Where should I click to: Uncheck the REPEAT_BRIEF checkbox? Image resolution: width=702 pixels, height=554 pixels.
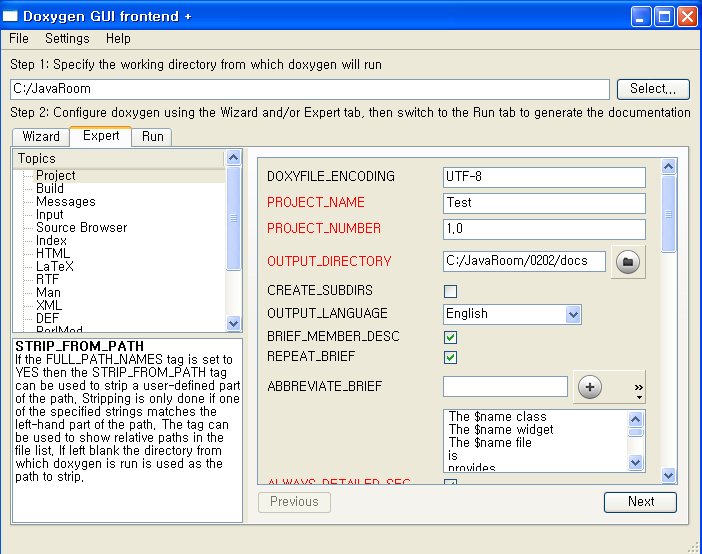tap(450, 357)
